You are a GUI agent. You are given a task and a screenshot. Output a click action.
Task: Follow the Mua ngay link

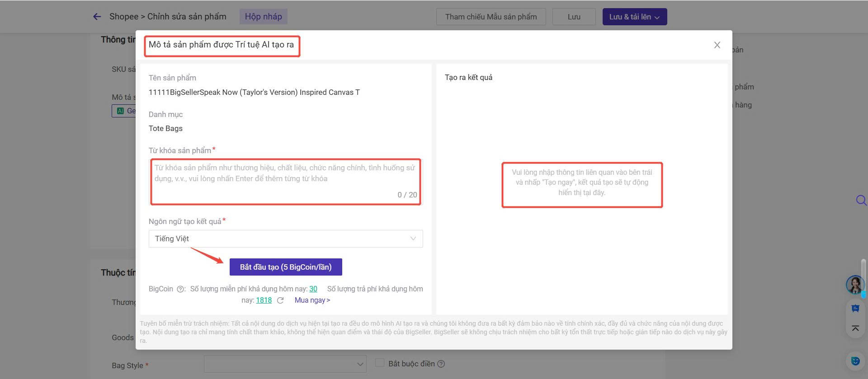pyautogui.click(x=312, y=300)
